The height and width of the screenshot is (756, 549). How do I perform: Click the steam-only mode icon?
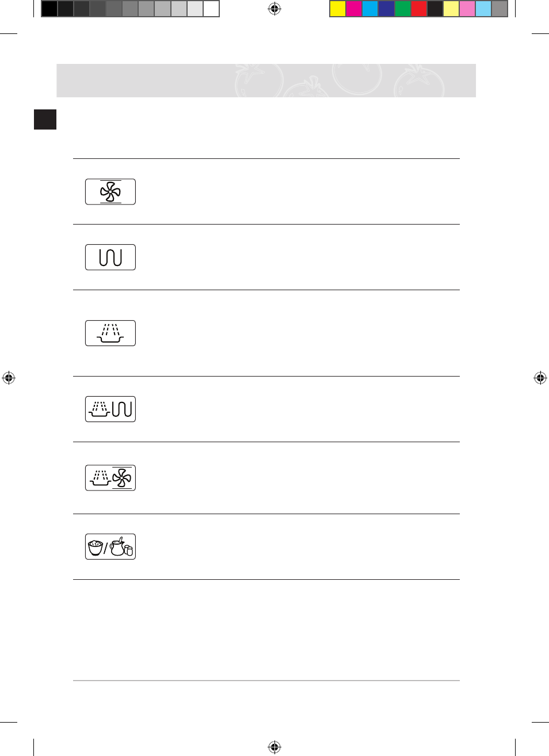pos(110,333)
